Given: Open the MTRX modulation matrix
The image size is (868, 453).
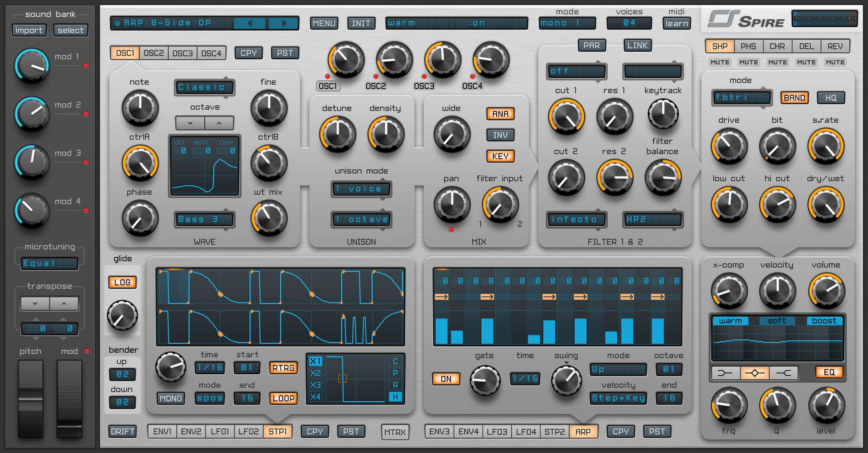Looking at the screenshot, I should (395, 431).
